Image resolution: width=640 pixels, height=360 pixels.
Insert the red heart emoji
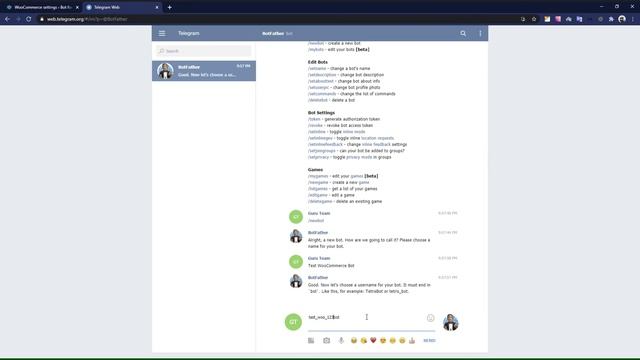[373, 340]
